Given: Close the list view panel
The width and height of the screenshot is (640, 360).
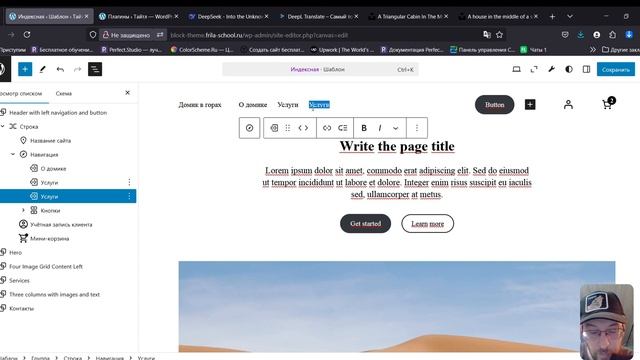Looking at the screenshot, I should (x=127, y=93).
